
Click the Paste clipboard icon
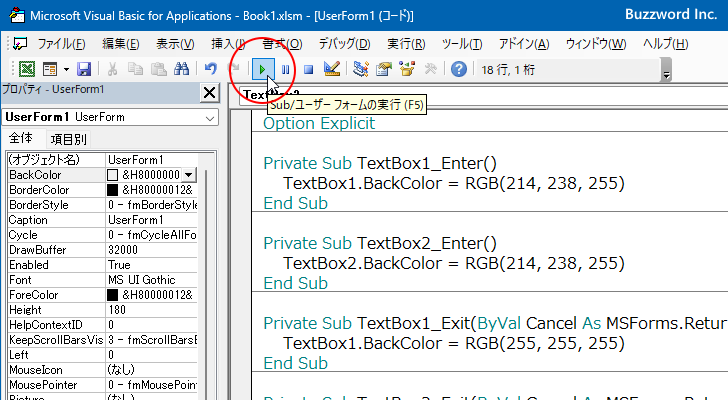point(158,70)
